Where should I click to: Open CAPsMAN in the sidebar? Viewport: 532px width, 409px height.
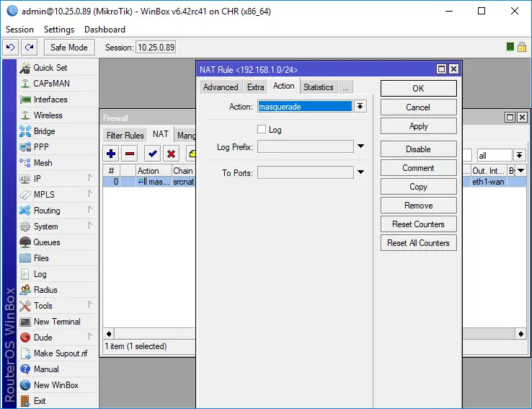(58, 84)
